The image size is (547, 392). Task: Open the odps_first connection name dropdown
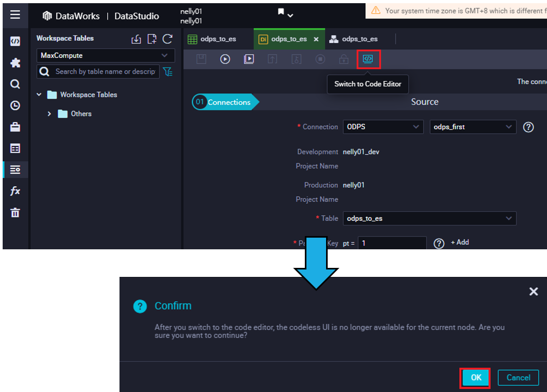click(473, 127)
